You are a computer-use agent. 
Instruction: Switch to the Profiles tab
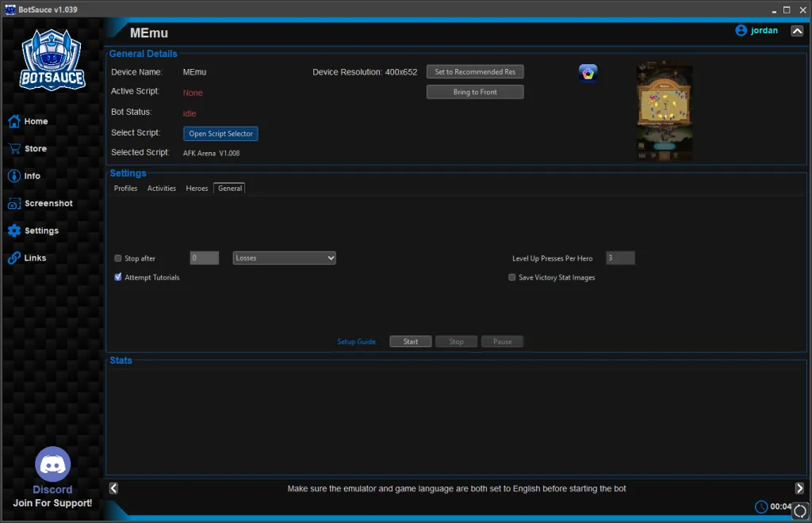click(x=126, y=189)
